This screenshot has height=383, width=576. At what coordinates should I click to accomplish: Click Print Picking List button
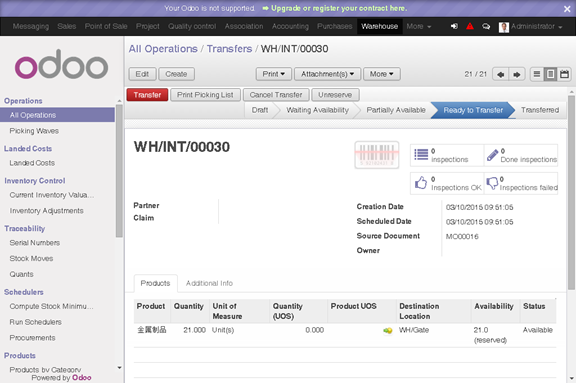(x=205, y=95)
